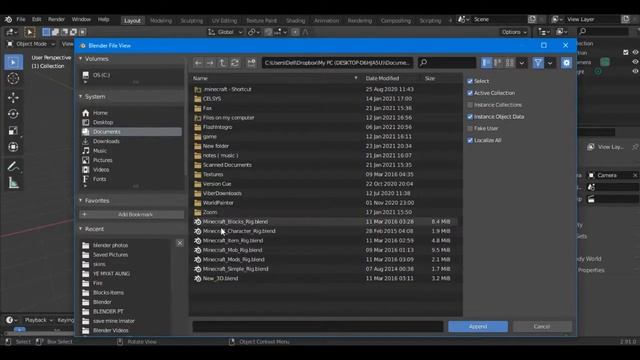Select the Annotate tool
This screenshot has width=640, height=360.
coord(13,167)
